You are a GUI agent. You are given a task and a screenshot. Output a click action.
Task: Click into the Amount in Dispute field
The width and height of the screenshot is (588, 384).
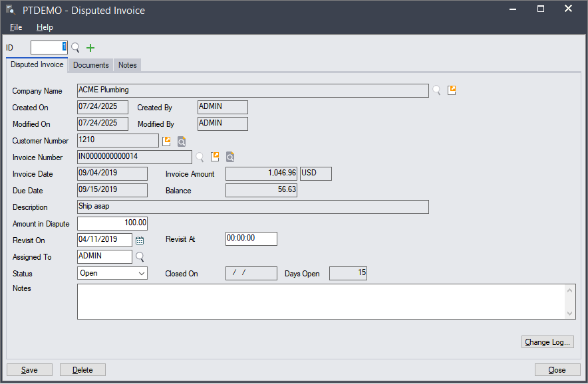point(112,223)
